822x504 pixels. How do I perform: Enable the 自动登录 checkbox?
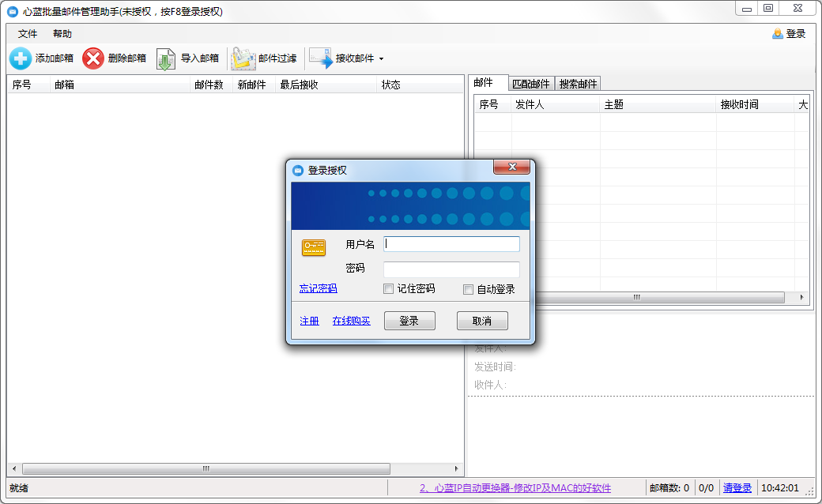[x=468, y=290]
